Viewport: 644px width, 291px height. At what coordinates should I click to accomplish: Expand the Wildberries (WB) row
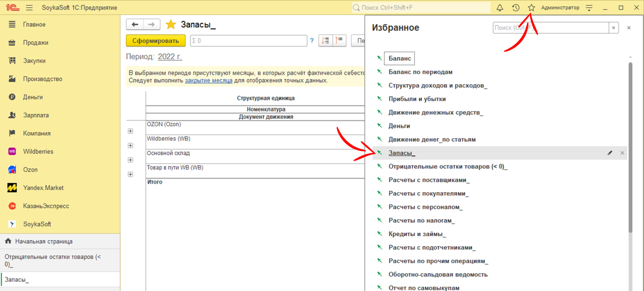pyautogui.click(x=130, y=145)
